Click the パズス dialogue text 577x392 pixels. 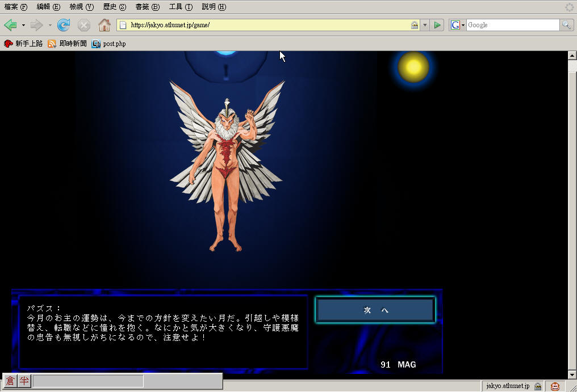click(x=162, y=323)
